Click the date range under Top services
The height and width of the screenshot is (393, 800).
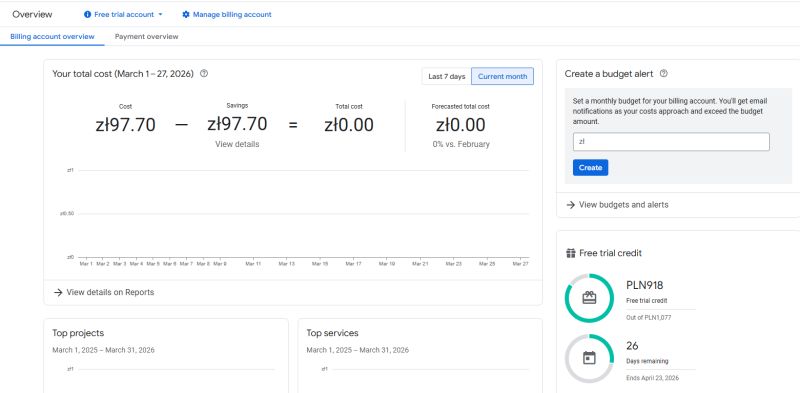coord(358,350)
